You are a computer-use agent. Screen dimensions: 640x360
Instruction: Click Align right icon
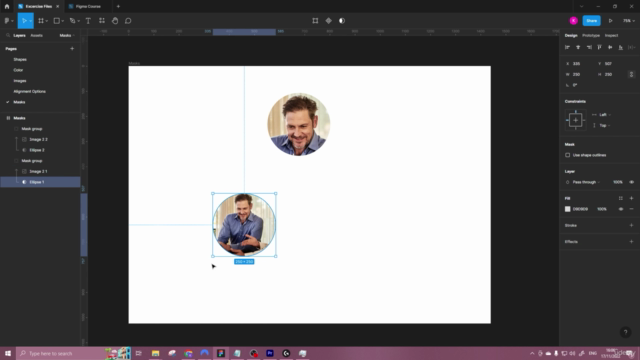pyautogui.click(x=589, y=47)
